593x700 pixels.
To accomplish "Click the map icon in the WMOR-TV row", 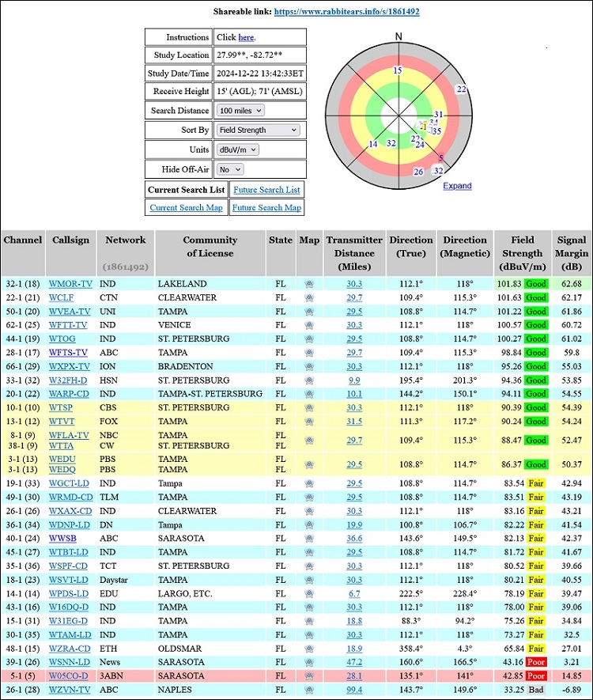I will [x=308, y=283].
